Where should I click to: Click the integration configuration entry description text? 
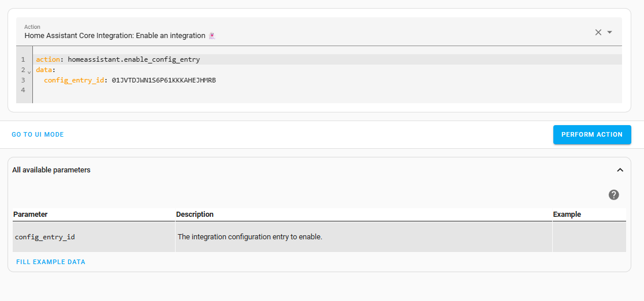click(250, 236)
